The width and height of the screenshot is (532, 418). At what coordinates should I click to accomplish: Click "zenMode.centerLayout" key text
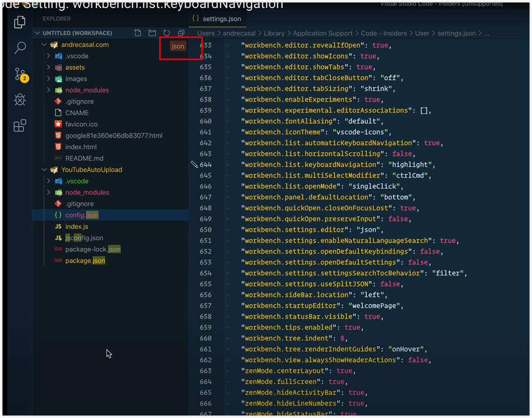(x=284, y=371)
